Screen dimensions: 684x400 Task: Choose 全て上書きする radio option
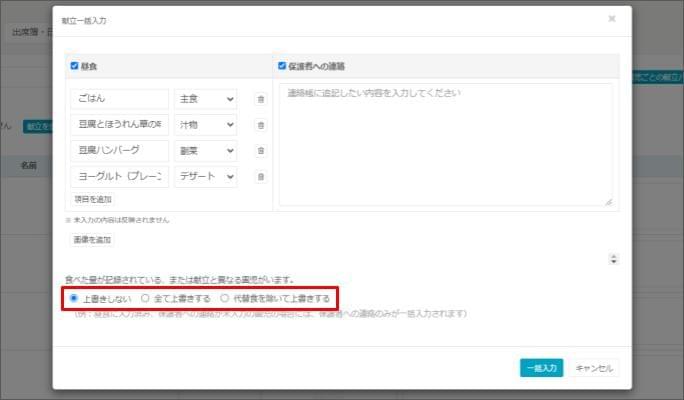(x=146, y=298)
